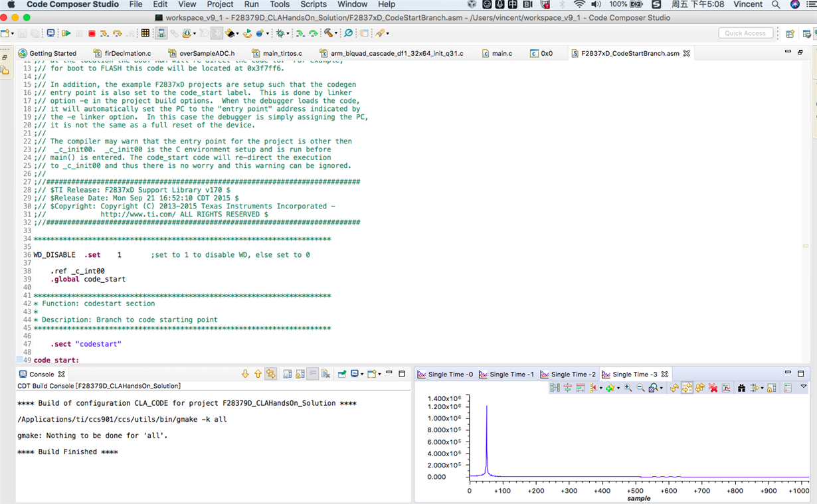Show next console error arrow

point(245,374)
